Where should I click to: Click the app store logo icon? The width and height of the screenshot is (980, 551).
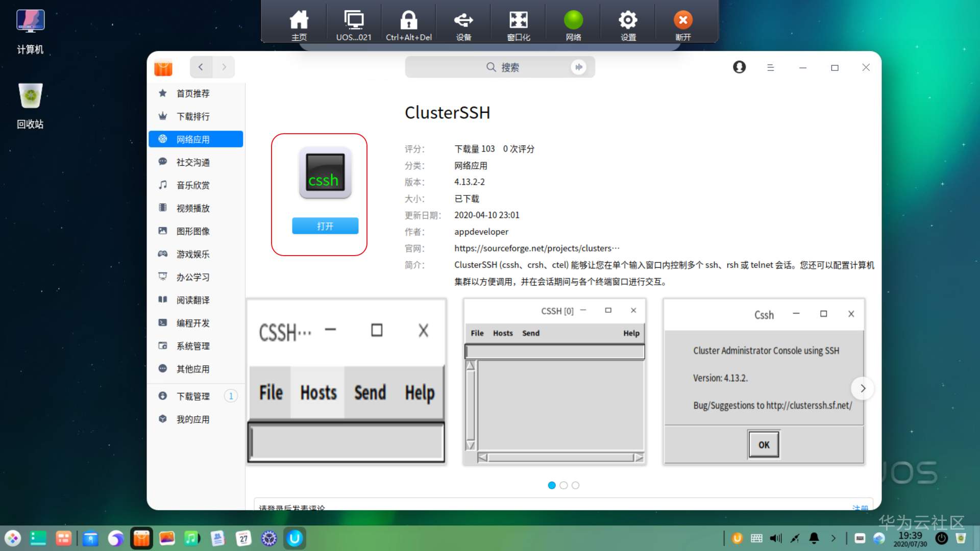163,68
